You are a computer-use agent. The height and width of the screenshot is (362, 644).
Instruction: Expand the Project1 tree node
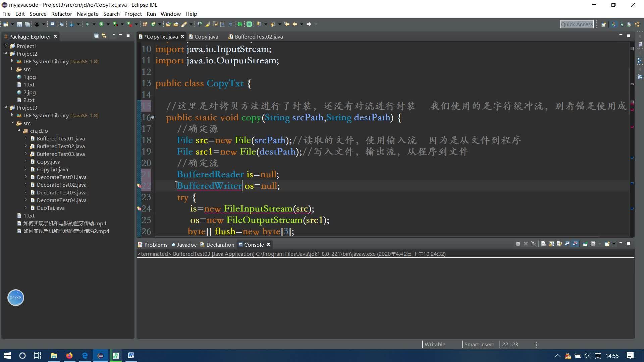pos(5,45)
